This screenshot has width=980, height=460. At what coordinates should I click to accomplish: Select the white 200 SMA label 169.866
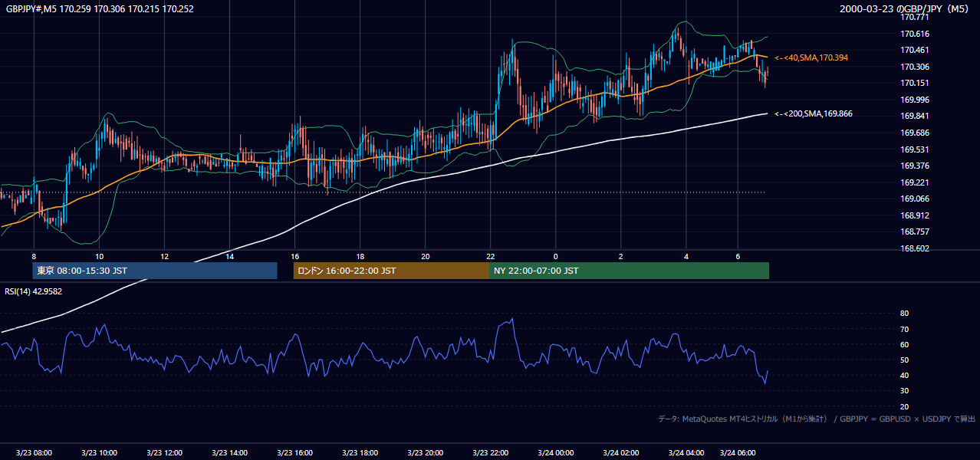(x=813, y=113)
